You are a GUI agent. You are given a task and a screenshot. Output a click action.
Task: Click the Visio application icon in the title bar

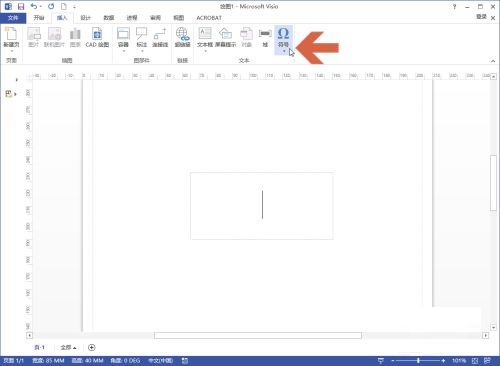point(8,6)
